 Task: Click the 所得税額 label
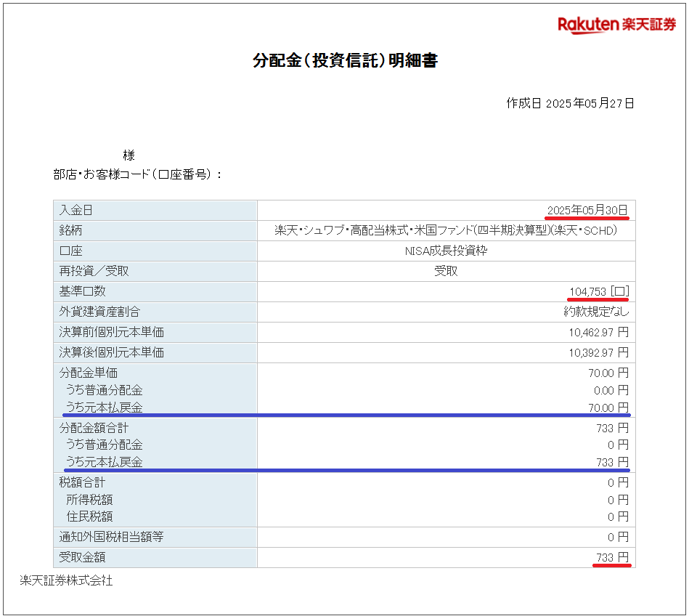pyautogui.click(x=89, y=500)
